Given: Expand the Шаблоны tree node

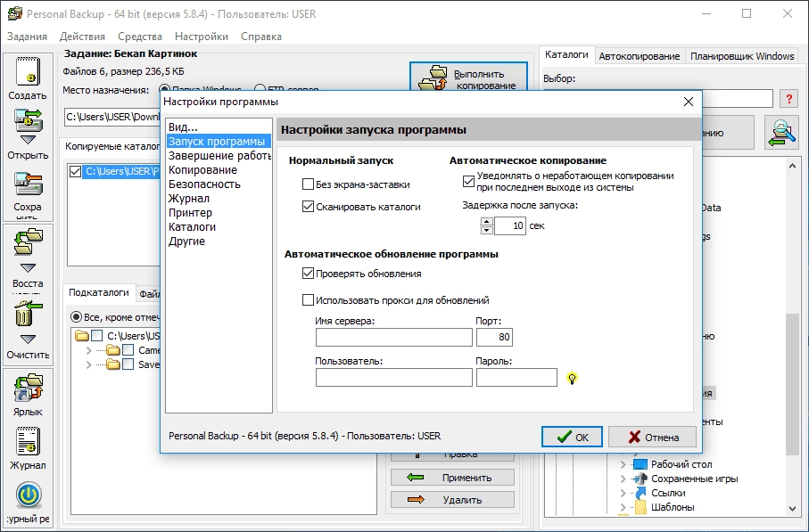Looking at the screenshot, I should pyautogui.click(x=623, y=507).
